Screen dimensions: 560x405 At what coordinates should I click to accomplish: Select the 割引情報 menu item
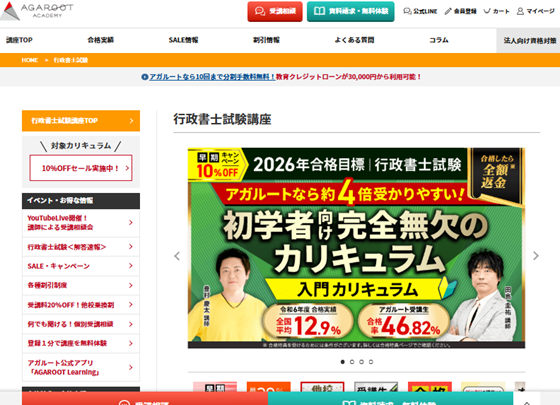pyautogui.click(x=266, y=40)
